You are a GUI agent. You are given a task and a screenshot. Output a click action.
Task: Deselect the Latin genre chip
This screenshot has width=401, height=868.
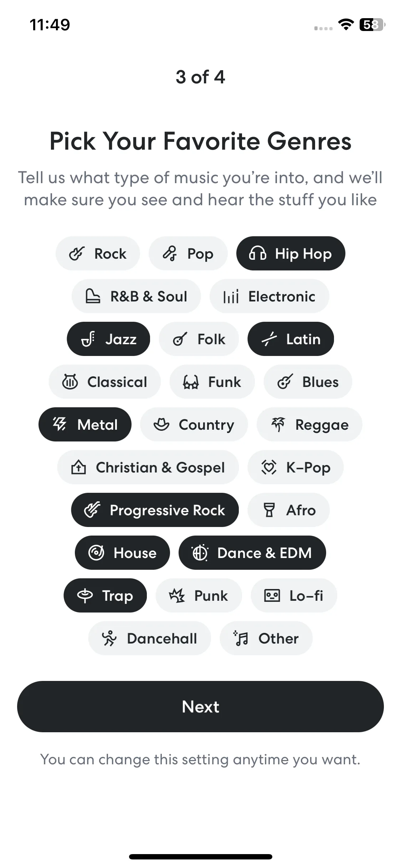[291, 339]
